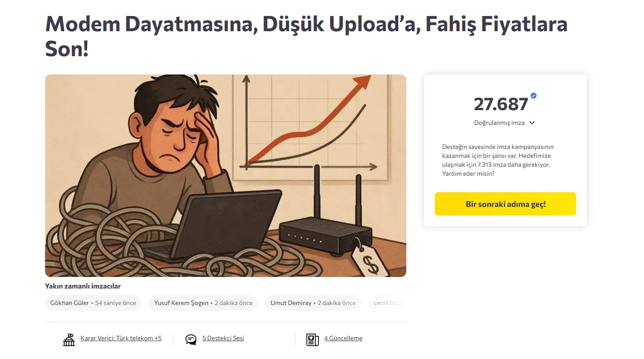Open the 5 Destekçi Sesi link
Image resolution: width=644 pixels, height=359 pixels.
point(223,338)
